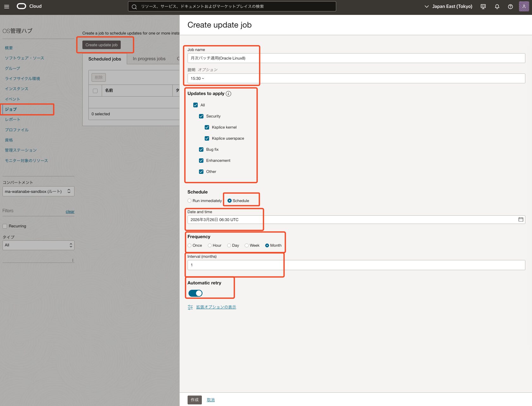Switch to the In progress jobs tab
Viewport: 532px width, 406px height.
[149, 59]
